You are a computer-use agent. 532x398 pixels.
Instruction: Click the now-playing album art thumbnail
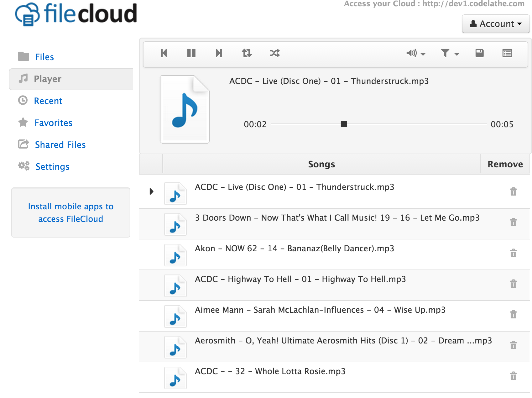(185, 109)
